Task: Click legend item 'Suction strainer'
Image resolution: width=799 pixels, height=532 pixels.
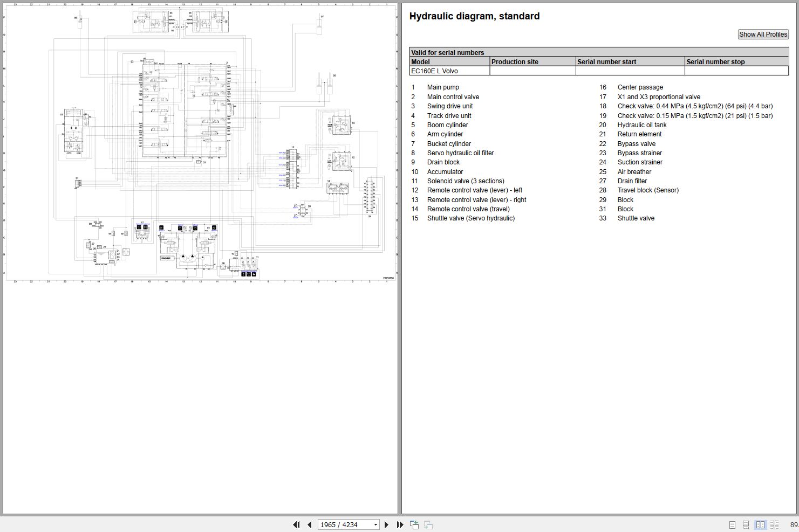Action: pos(640,162)
